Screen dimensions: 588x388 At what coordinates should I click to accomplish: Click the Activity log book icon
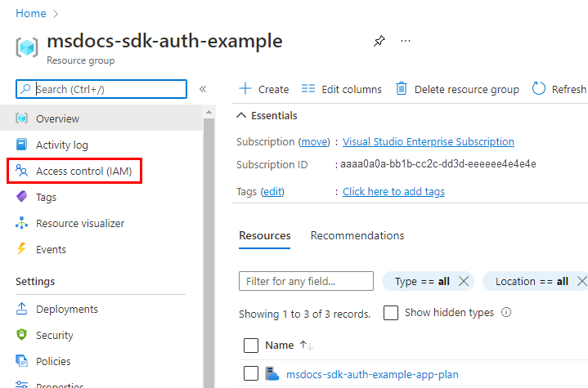click(22, 145)
